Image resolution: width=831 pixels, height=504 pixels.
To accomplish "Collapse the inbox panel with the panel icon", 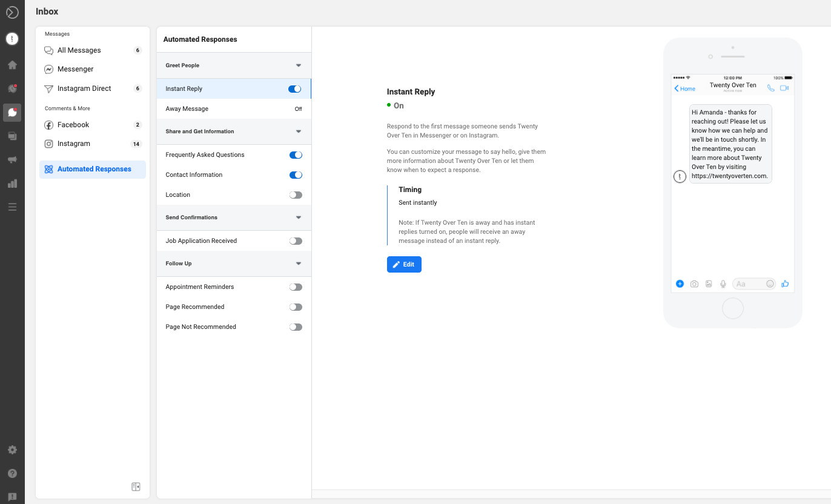I will point(136,486).
